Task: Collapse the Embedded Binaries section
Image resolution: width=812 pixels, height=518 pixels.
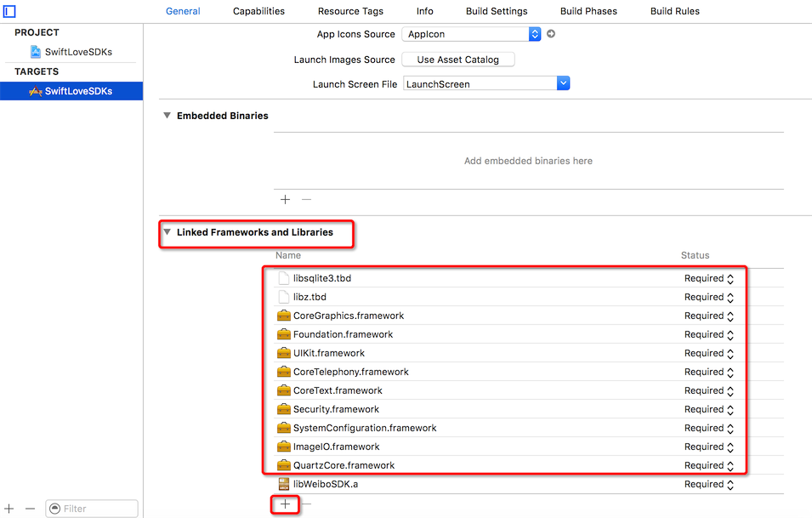Action: (x=167, y=116)
